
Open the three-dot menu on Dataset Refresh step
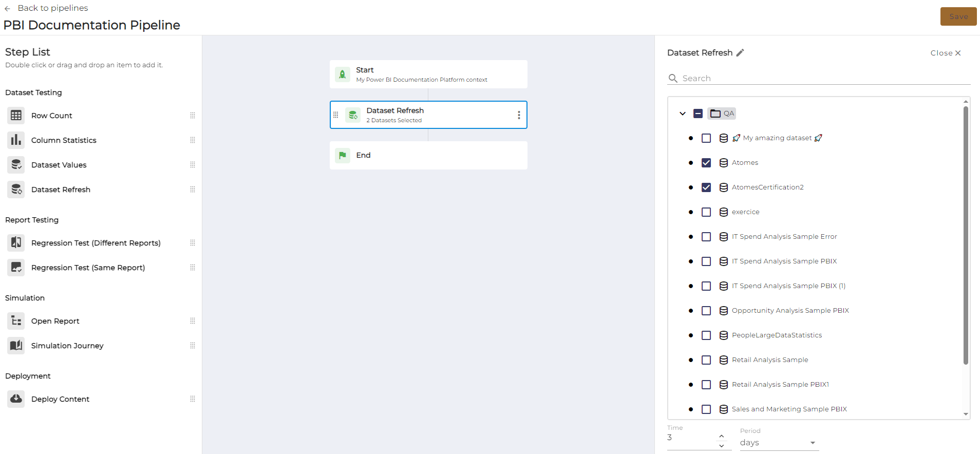[519, 115]
